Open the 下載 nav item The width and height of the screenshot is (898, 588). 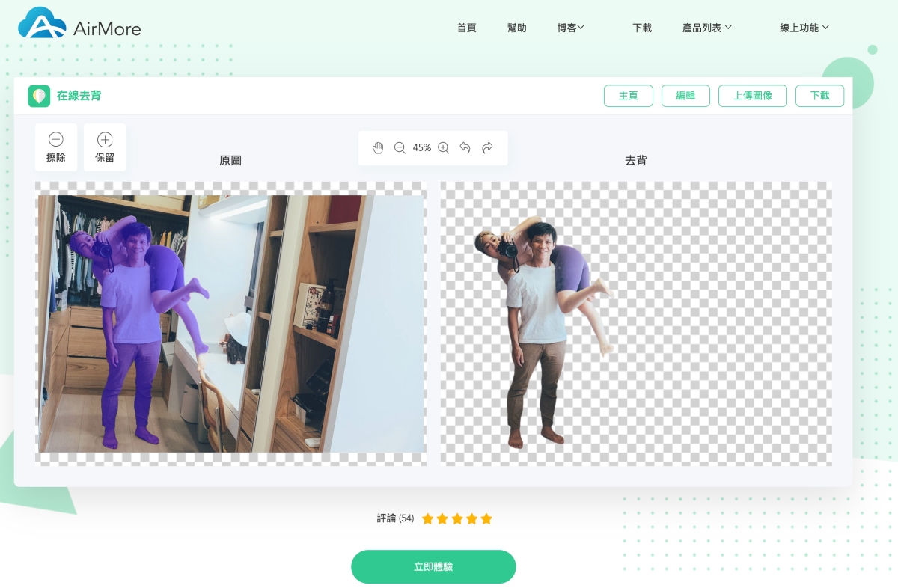642,28
